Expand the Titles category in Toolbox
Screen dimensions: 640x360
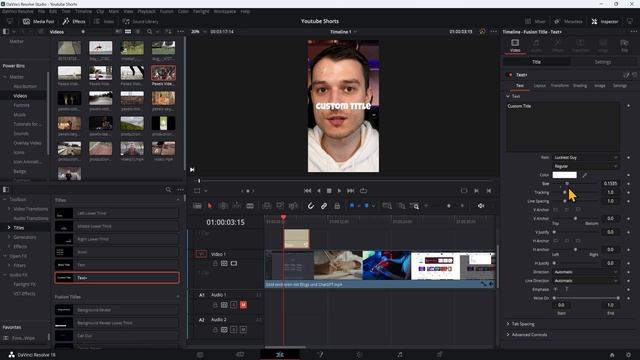pos(9,227)
